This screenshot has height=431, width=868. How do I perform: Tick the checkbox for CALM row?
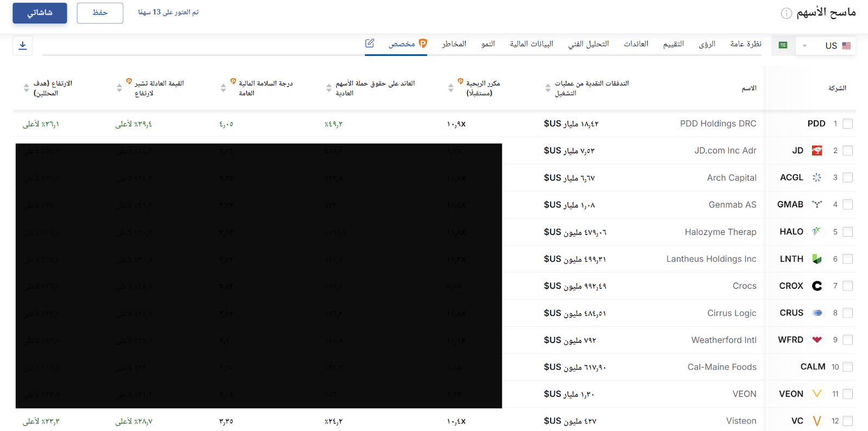click(848, 367)
